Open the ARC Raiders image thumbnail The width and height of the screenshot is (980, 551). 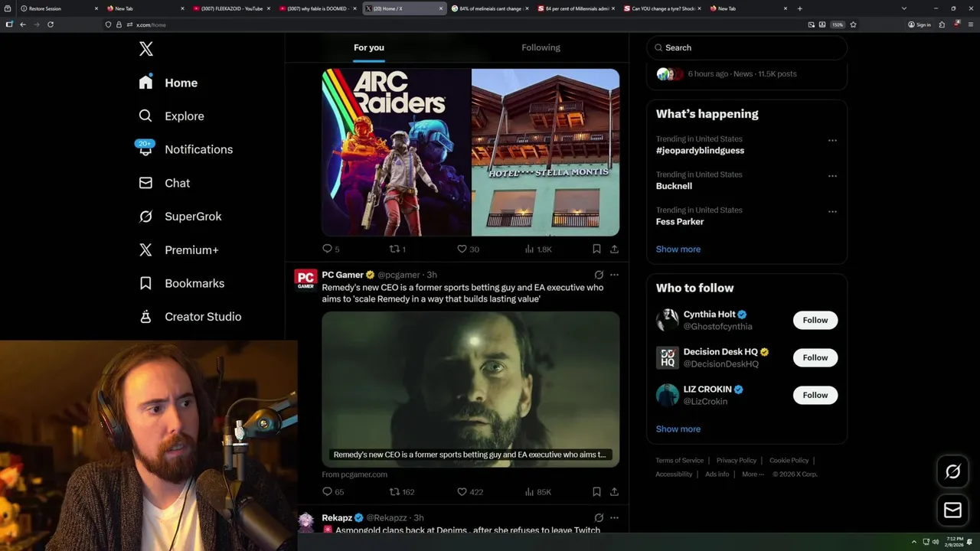(397, 152)
